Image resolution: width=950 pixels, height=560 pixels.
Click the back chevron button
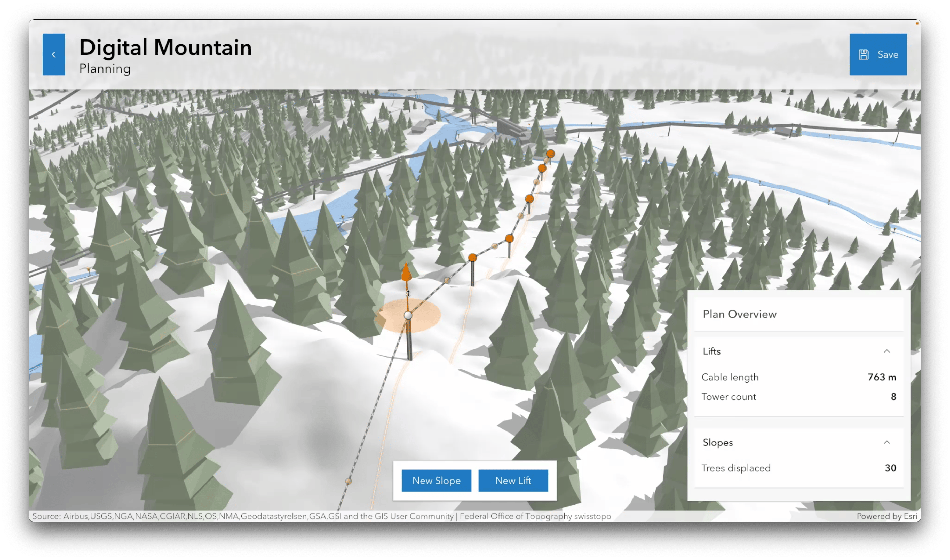pyautogui.click(x=54, y=54)
